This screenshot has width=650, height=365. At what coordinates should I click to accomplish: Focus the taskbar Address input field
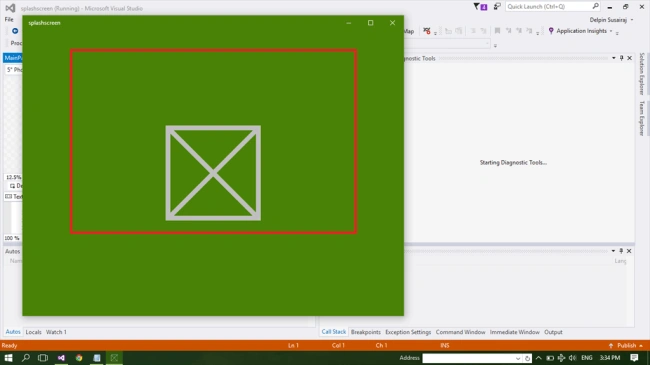468,358
